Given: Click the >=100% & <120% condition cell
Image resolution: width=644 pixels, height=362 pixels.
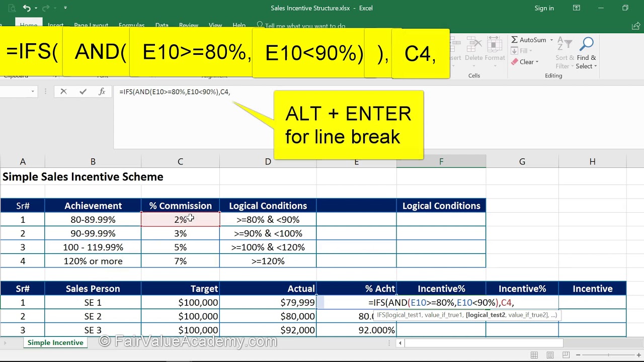Looking at the screenshot, I should tap(268, 247).
